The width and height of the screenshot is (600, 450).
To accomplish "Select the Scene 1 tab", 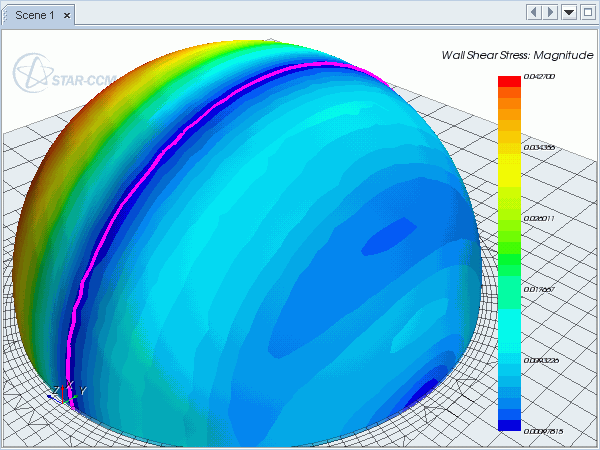I will pyautogui.click(x=34, y=15).
